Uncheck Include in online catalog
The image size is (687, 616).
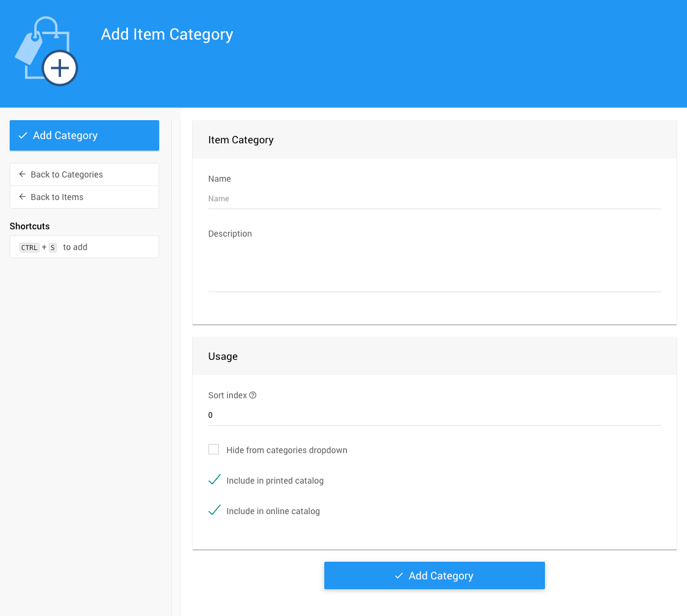pyautogui.click(x=214, y=510)
